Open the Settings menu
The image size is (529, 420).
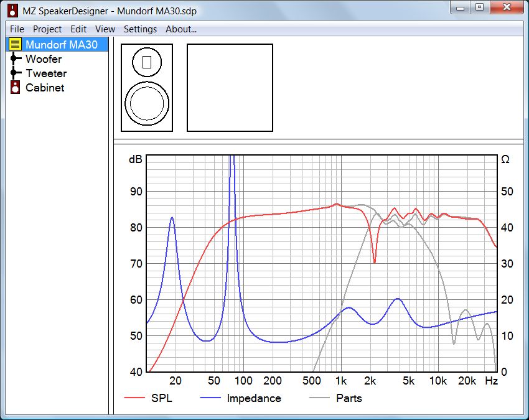tap(140, 29)
